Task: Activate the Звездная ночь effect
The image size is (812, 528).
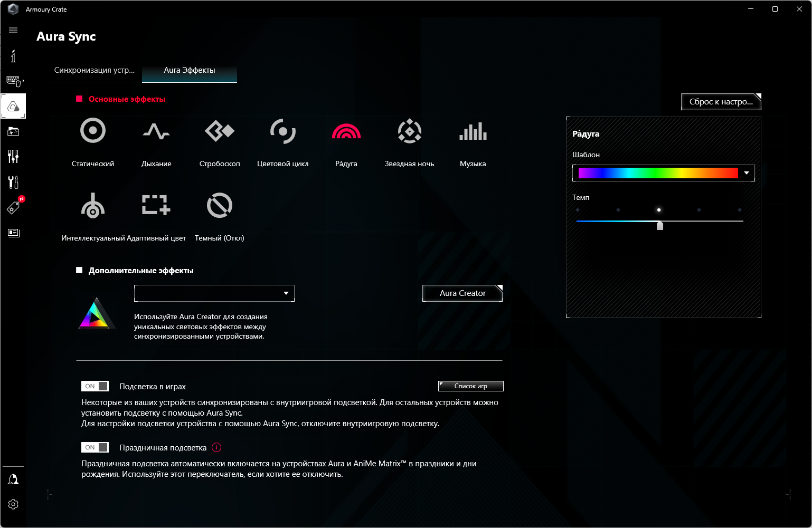Action: pyautogui.click(x=410, y=131)
